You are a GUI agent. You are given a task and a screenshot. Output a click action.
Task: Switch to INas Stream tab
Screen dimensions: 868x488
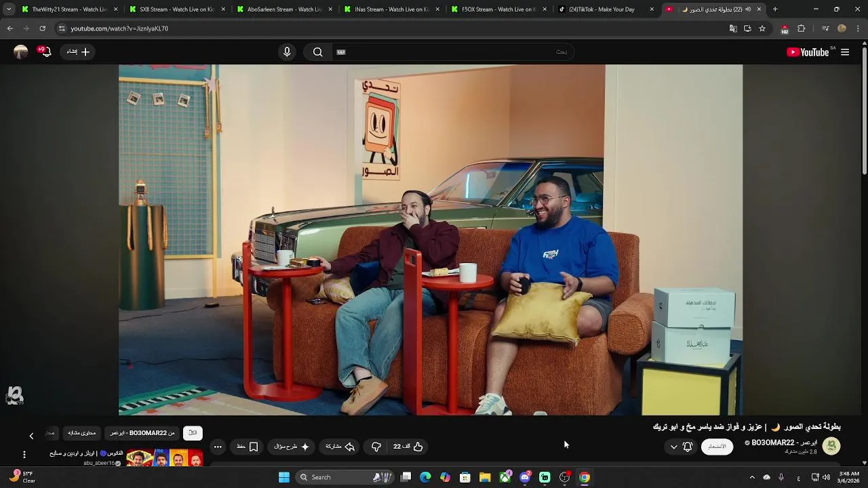(x=391, y=9)
